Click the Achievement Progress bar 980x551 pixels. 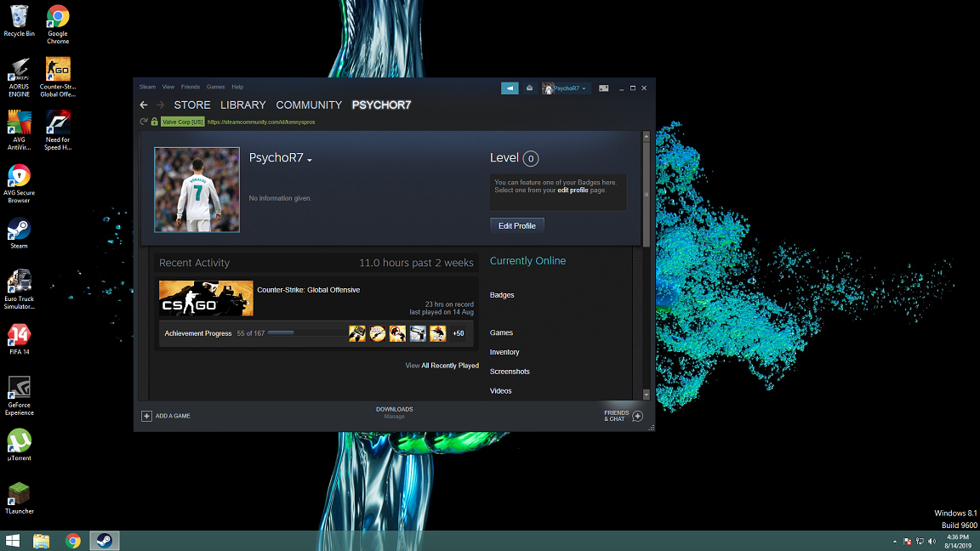click(x=281, y=333)
